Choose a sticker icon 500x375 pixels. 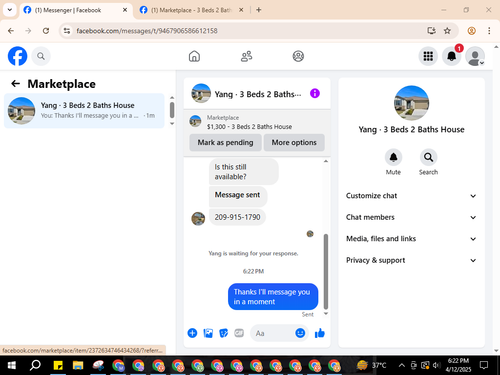click(224, 333)
